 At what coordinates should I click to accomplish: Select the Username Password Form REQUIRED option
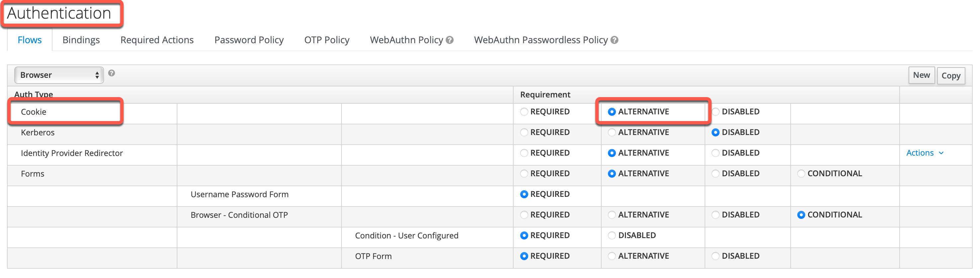[524, 194]
